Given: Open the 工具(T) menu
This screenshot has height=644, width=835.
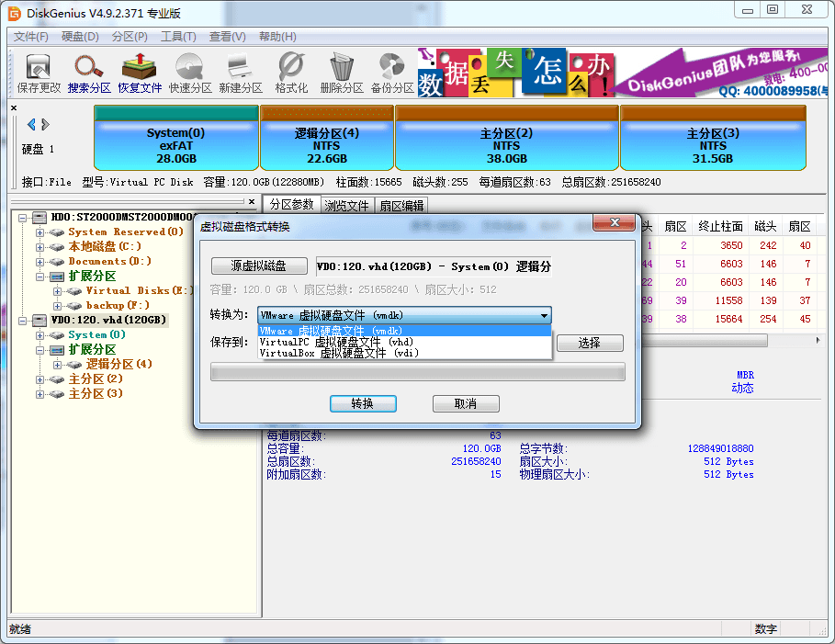Looking at the screenshot, I should pos(178,37).
